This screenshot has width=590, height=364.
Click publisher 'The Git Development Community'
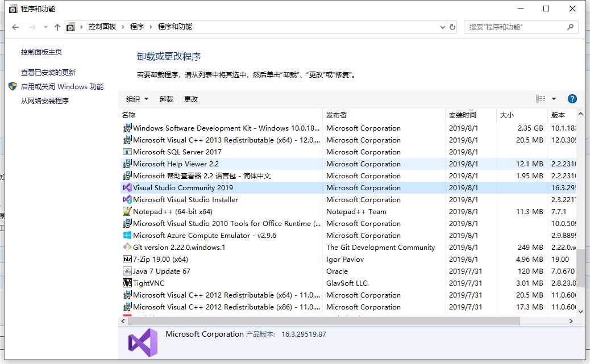click(x=380, y=248)
